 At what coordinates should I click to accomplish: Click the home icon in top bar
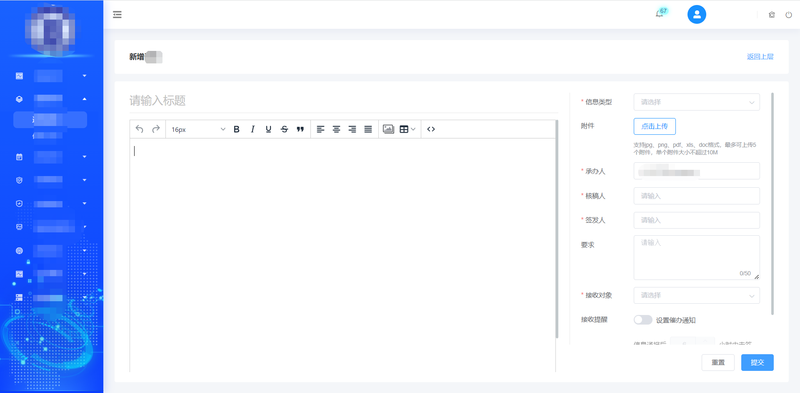pos(771,15)
